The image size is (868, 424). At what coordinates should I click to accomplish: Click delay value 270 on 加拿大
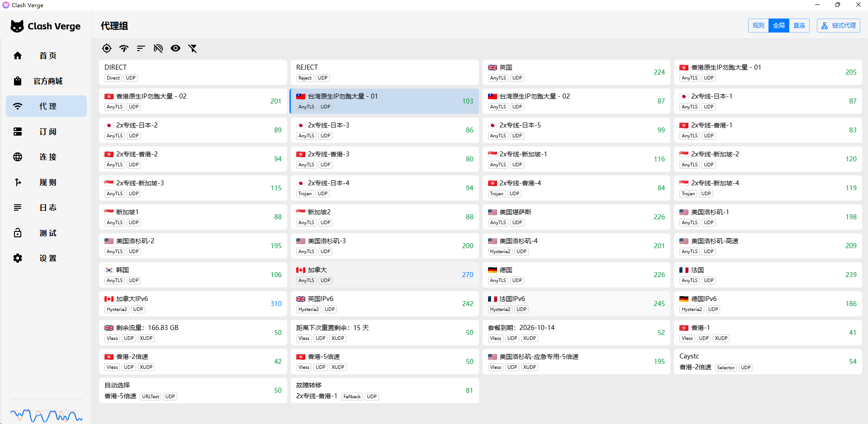468,275
